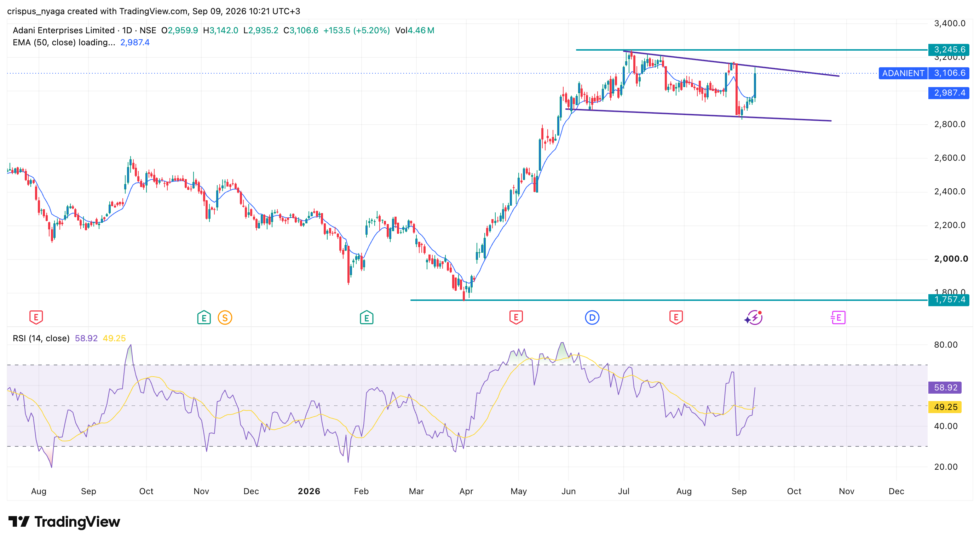The width and height of the screenshot is (980, 543).
Task: Click the 1,757.4 support price label
Action: [x=949, y=300]
